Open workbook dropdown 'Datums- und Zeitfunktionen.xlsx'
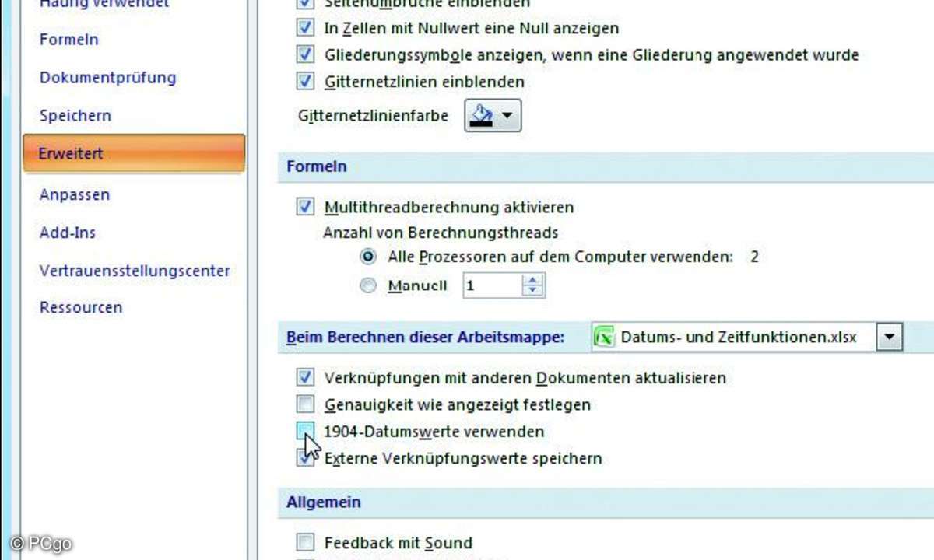The image size is (934, 560). pyautogui.click(x=890, y=338)
